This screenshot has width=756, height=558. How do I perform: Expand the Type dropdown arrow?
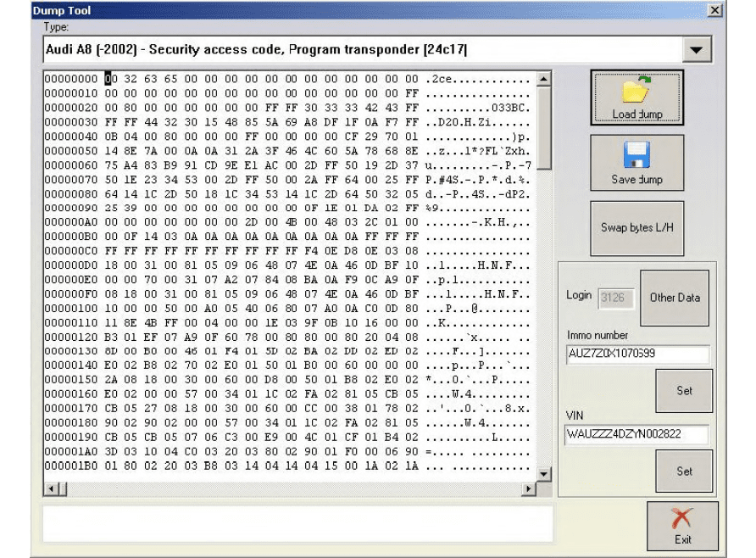696,50
